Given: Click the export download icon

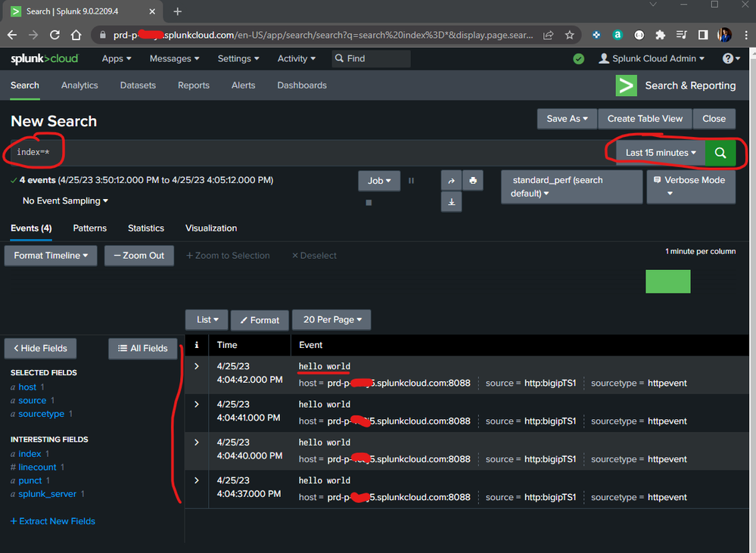Looking at the screenshot, I should [452, 202].
